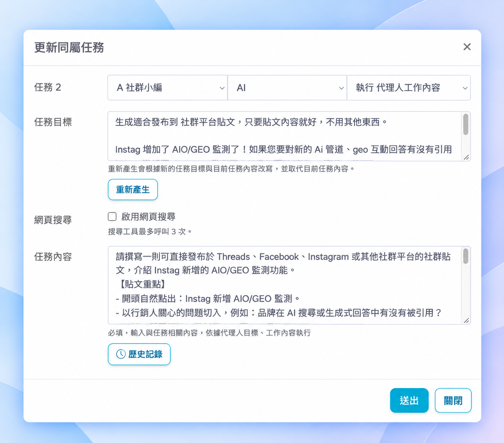
Task: Click the hint starting with 必填，輸入與任務相關內容
Action: pyautogui.click(x=210, y=333)
